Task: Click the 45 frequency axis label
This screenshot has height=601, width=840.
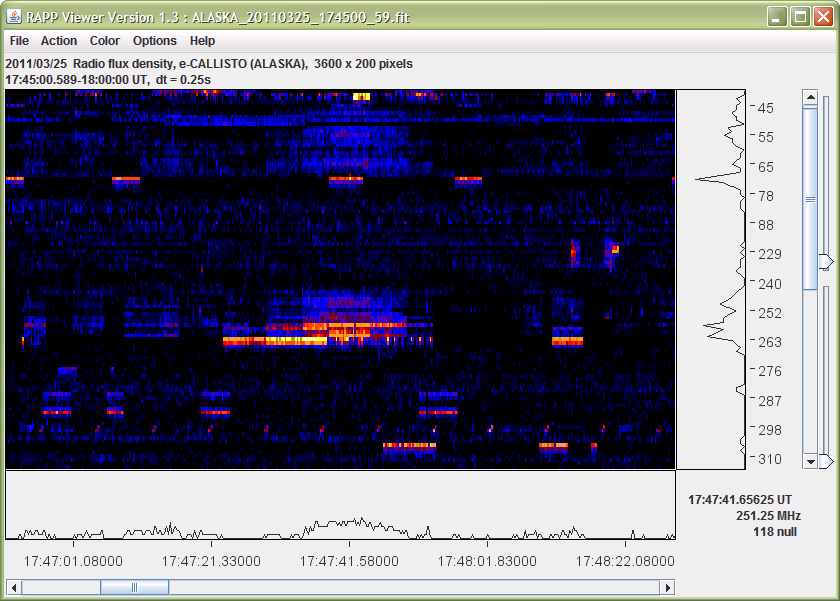Action: (766, 108)
